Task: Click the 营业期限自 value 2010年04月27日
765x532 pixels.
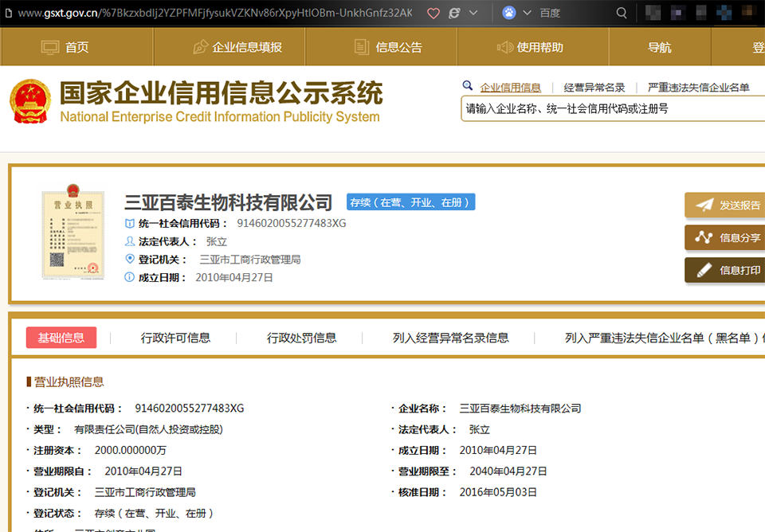Action: [x=143, y=471]
